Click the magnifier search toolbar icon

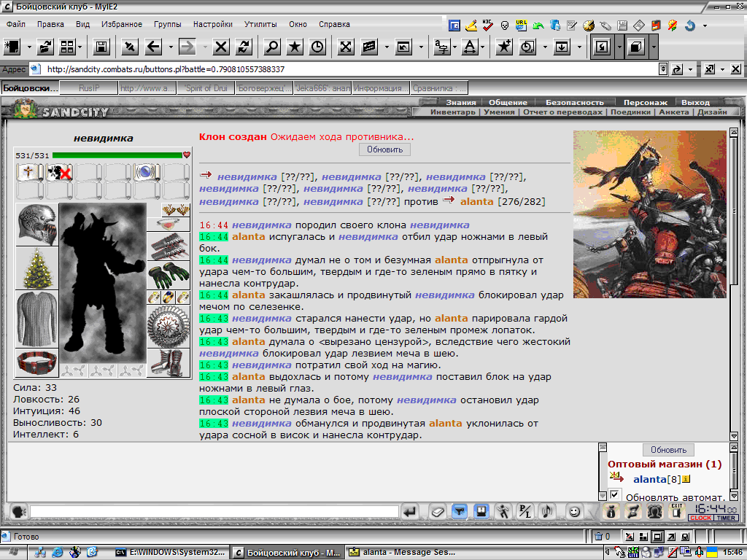click(x=272, y=47)
